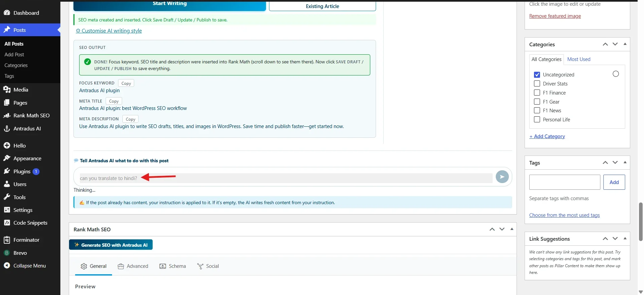The height and width of the screenshot is (295, 644).
Task: Collapse the Link Suggestions panel
Action: pos(625,238)
